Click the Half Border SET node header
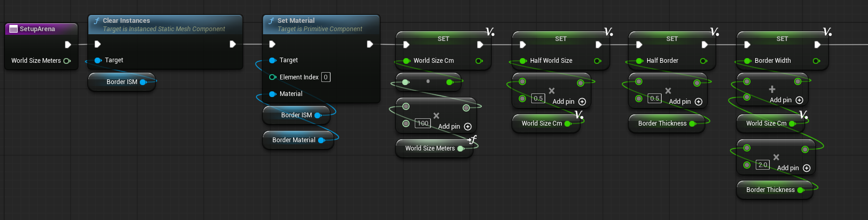 click(x=672, y=39)
